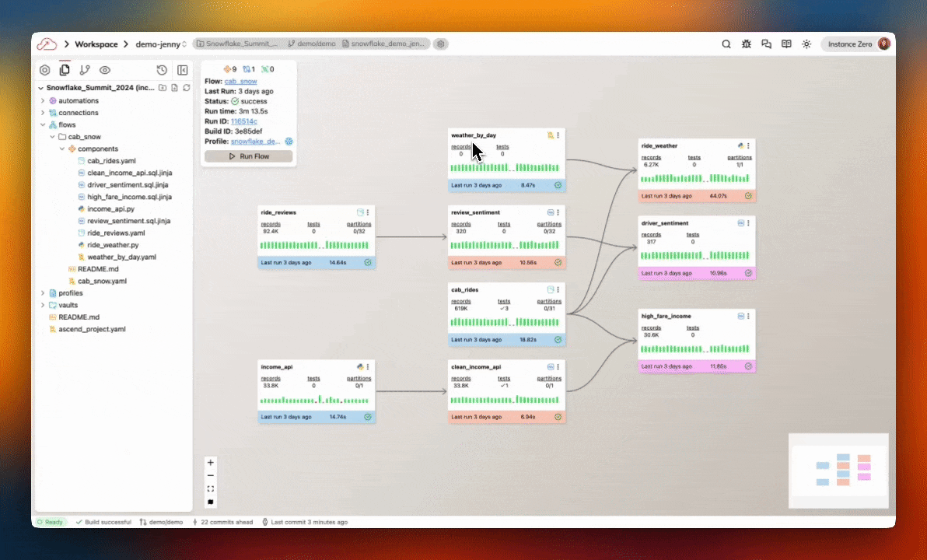This screenshot has width=927, height=560.
Task: Click the Ascend cloud logo icon
Action: 47,44
